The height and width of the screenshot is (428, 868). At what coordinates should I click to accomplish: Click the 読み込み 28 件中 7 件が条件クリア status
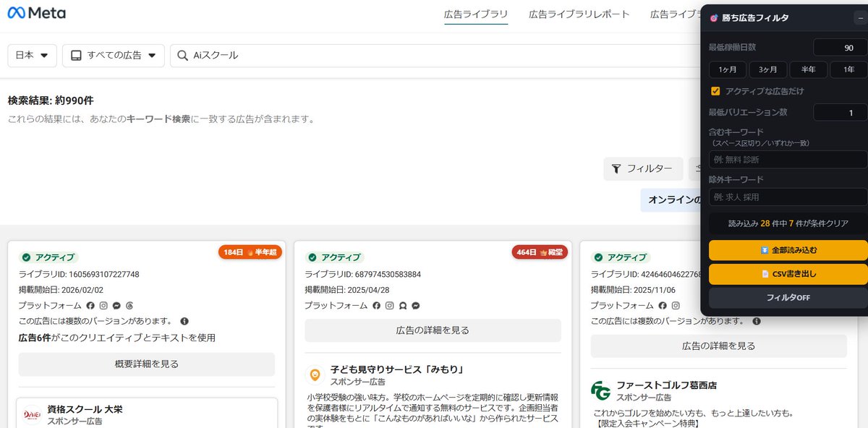[788, 224]
